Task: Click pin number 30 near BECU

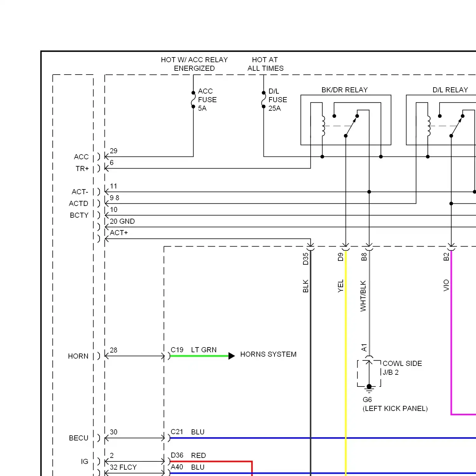Action: [114, 432]
